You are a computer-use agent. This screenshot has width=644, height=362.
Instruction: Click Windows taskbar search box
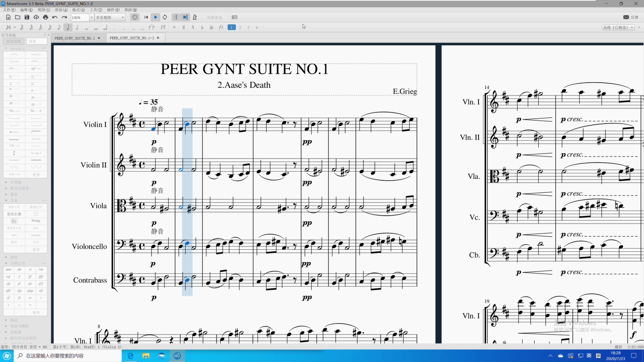click(68, 356)
